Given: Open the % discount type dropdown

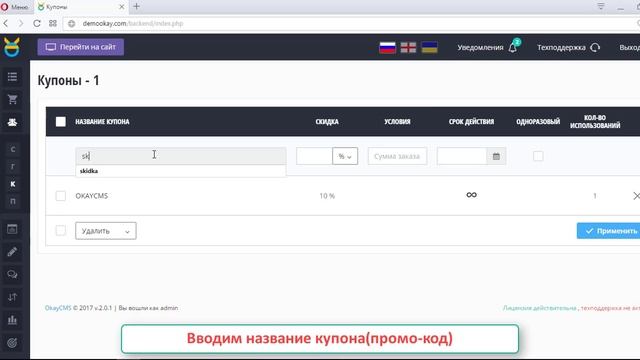Looking at the screenshot, I should (345, 156).
